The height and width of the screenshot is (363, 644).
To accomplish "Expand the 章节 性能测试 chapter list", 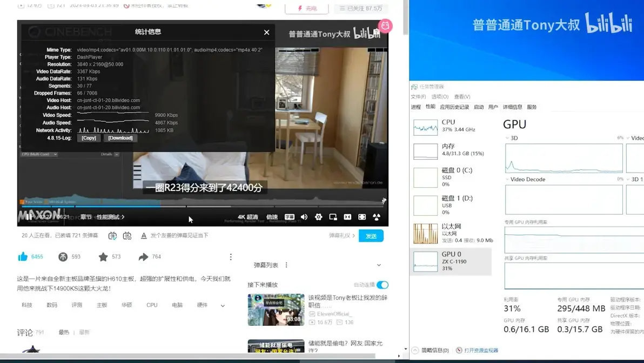I will tap(102, 217).
